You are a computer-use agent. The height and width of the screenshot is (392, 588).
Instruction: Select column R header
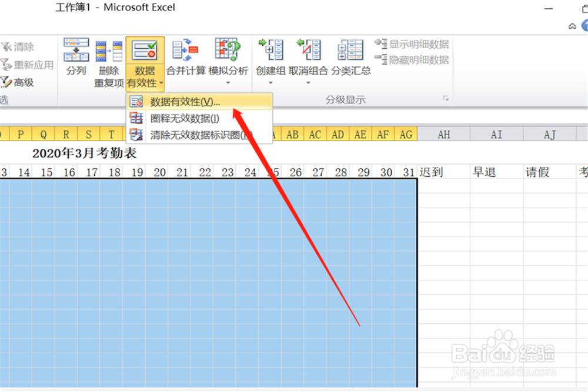coord(66,134)
